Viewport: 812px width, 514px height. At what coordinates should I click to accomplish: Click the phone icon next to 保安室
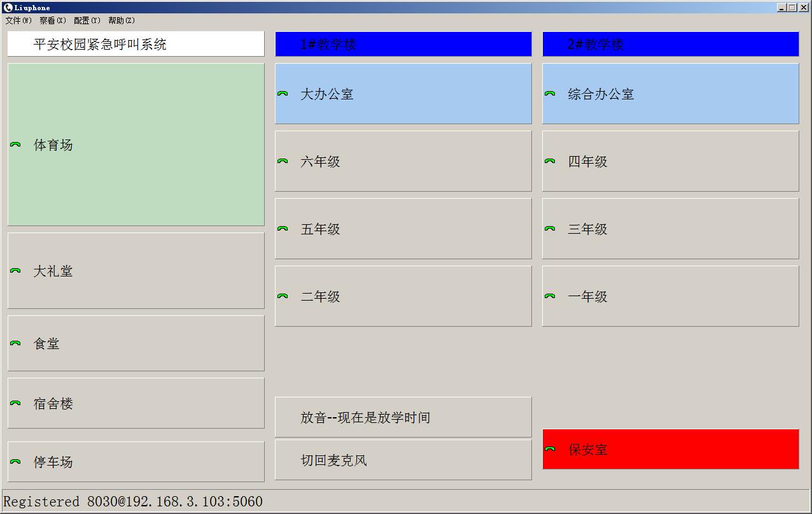pos(550,449)
